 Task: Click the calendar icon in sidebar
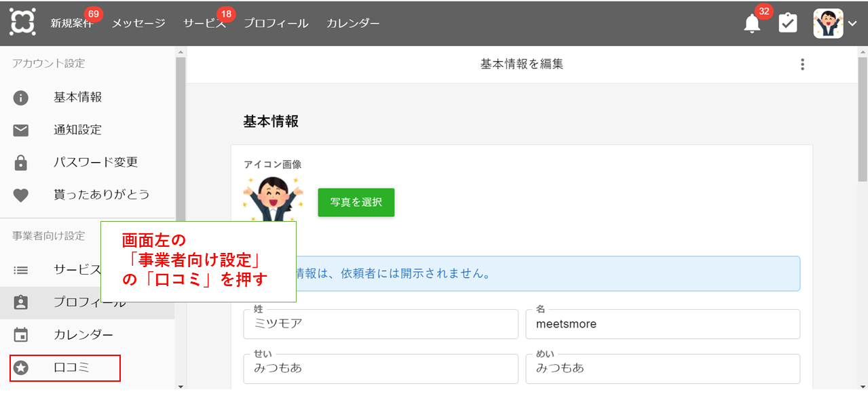(x=21, y=335)
